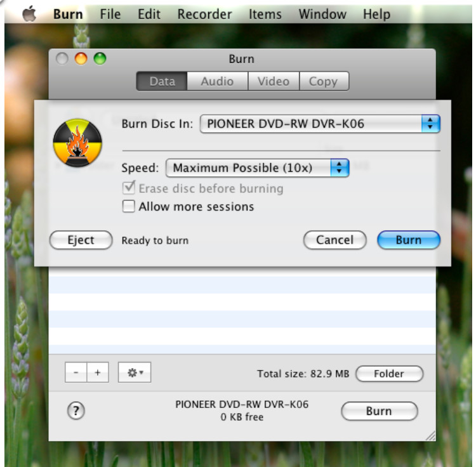
Task: Open the File menu
Action: [x=110, y=14]
